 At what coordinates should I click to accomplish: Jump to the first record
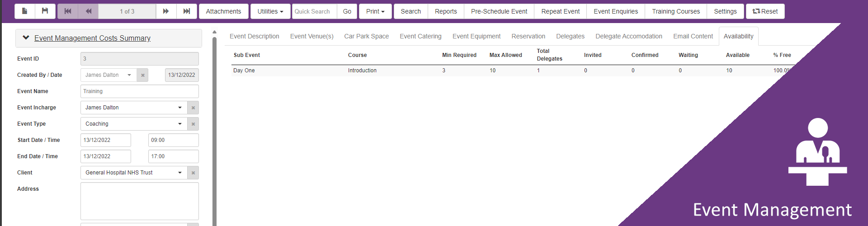pos(68,11)
